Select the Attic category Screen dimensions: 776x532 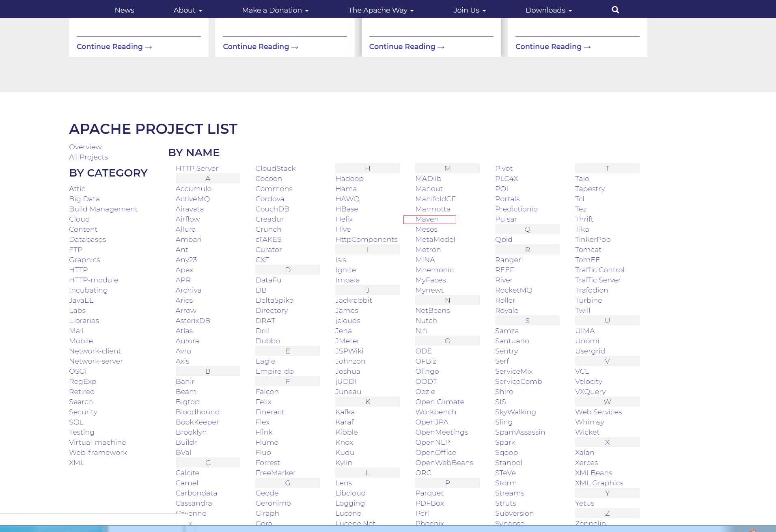[x=77, y=189]
